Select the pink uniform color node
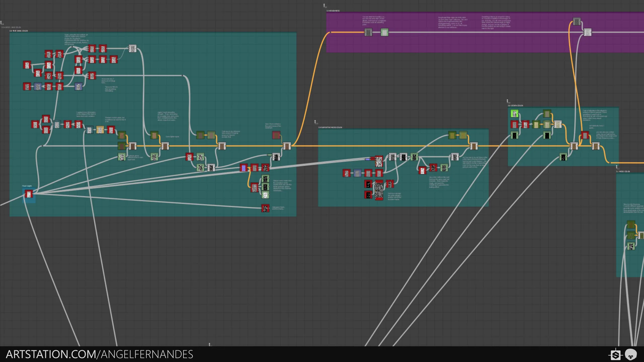This screenshot has width=644, height=362. tap(276, 135)
